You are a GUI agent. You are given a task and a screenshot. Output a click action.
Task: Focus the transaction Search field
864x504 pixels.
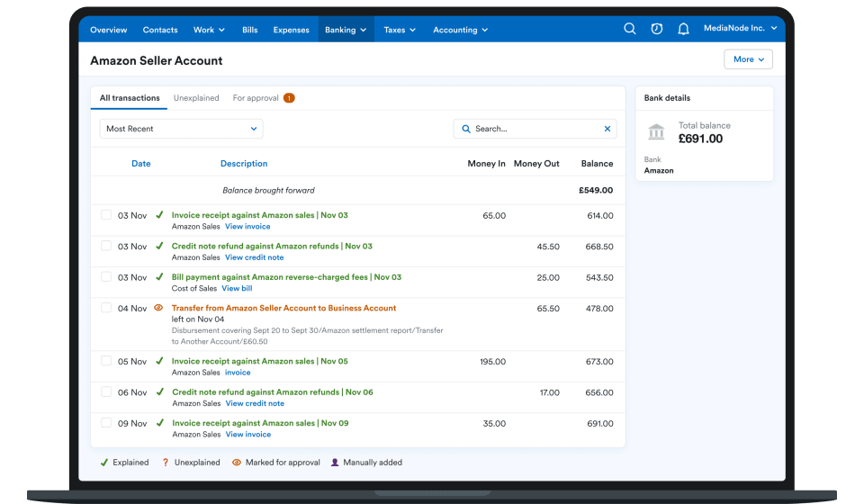click(535, 129)
